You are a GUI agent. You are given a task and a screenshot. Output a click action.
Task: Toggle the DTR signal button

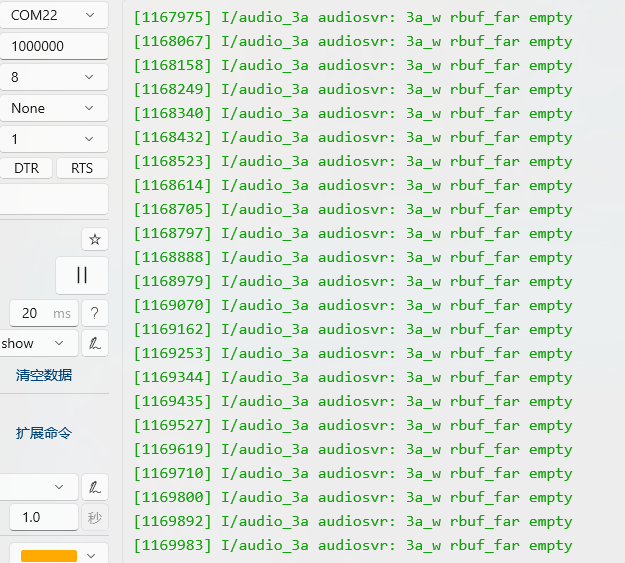coord(26,168)
